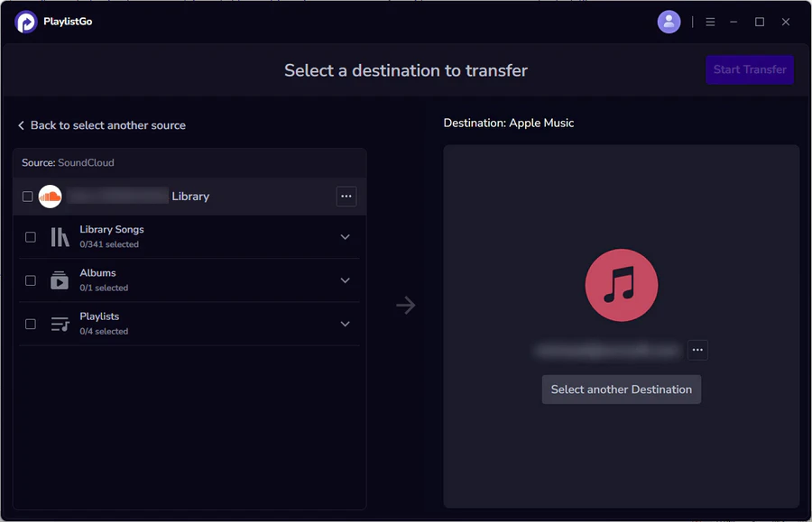Minimize the PlaylistGo window
Image resolution: width=812 pixels, height=522 pixels.
[734, 22]
